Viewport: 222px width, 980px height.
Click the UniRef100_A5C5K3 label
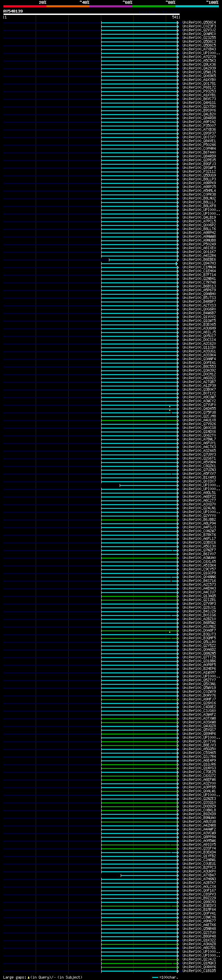tap(199, 60)
